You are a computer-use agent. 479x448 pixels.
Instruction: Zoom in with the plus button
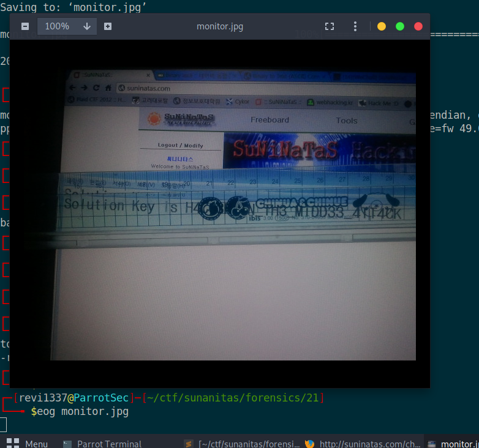108,26
